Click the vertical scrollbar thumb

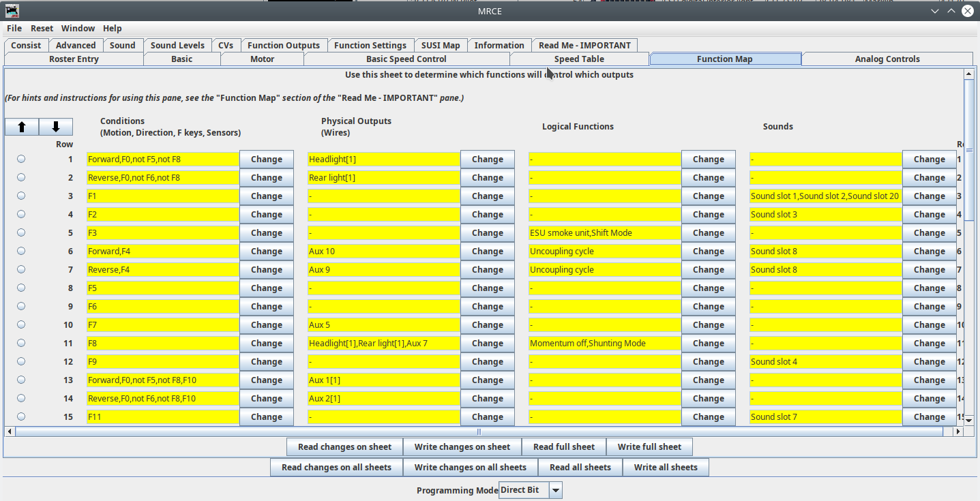pos(968,150)
